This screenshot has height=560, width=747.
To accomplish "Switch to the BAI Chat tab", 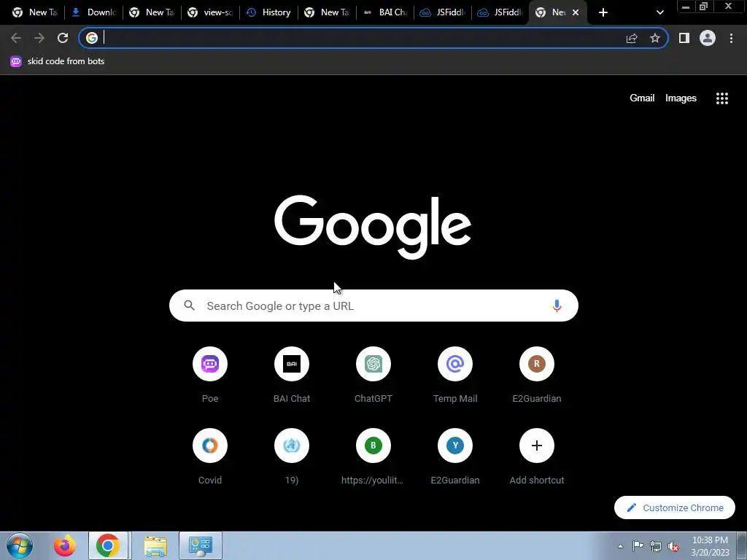I will pos(386,12).
